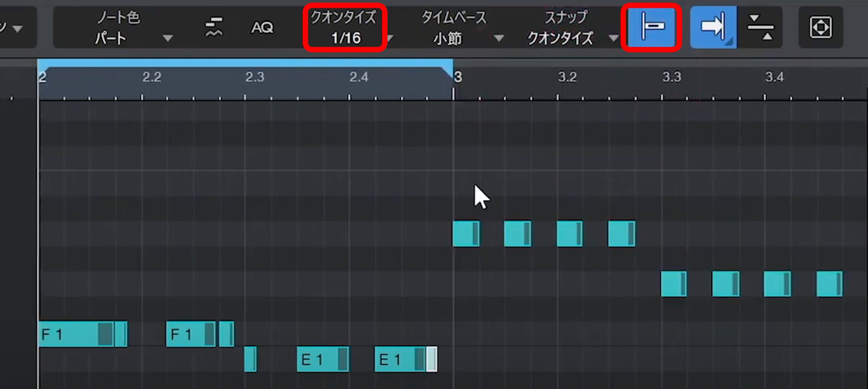This screenshot has width=868, height=389.
Task: Click the fit-to-view frame icon
Action: click(820, 27)
